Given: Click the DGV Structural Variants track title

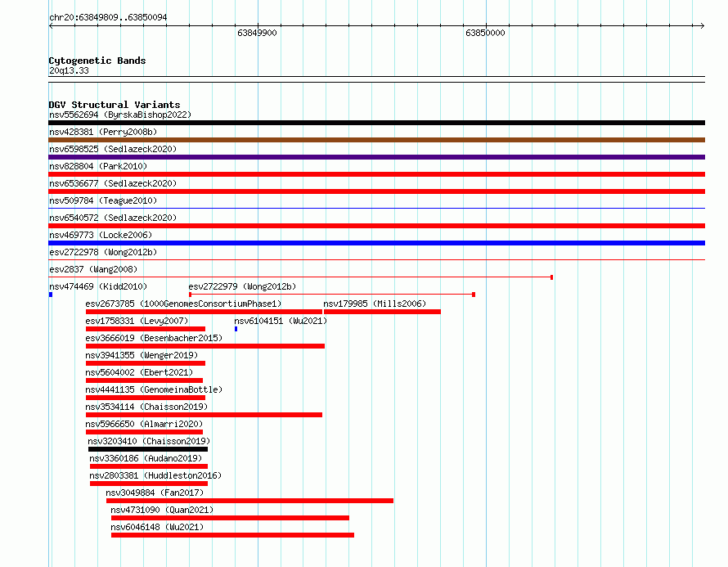Looking at the screenshot, I should click(x=115, y=105).
